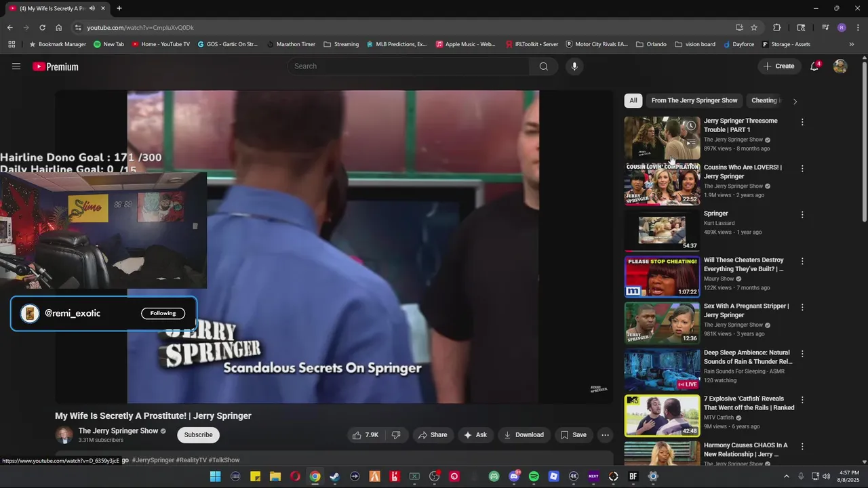Download the video
Screen dimensions: 868x488
click(x=524, y=435)
